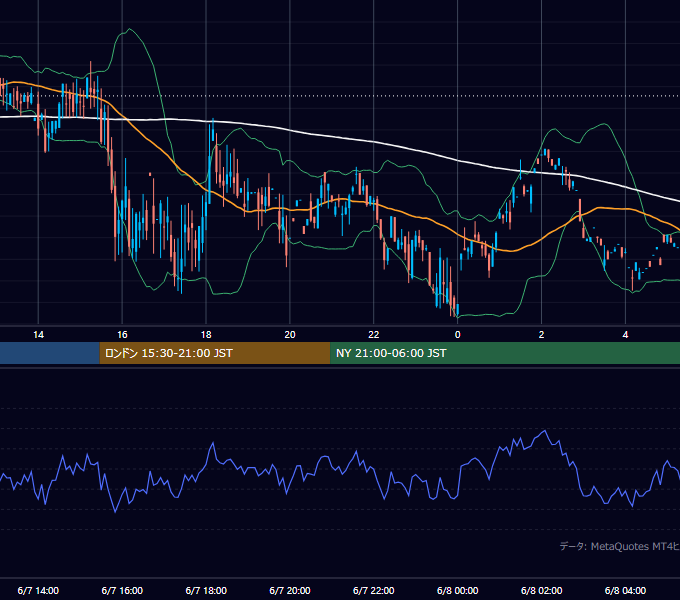Click the 6/7 14:00 time label

(x=38, y=590)
